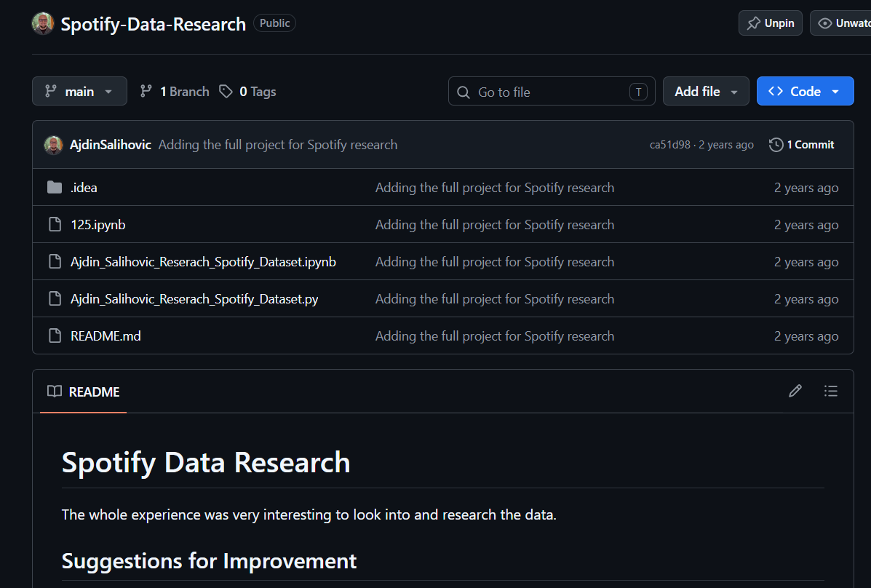This screenshot has width=871, height=588.
Task: Click the file icon for 125.ipynb
Action: click(55, 225)
